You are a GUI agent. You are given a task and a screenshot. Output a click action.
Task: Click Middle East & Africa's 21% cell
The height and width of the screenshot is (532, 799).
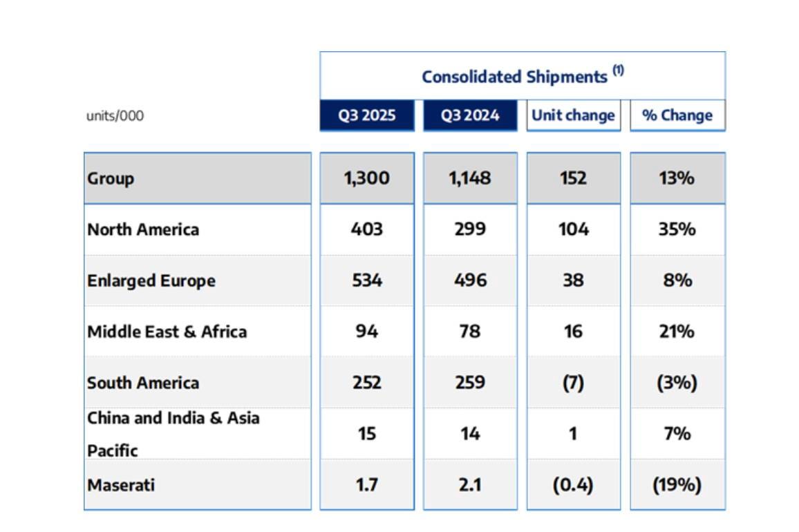[x=677, y=332]
